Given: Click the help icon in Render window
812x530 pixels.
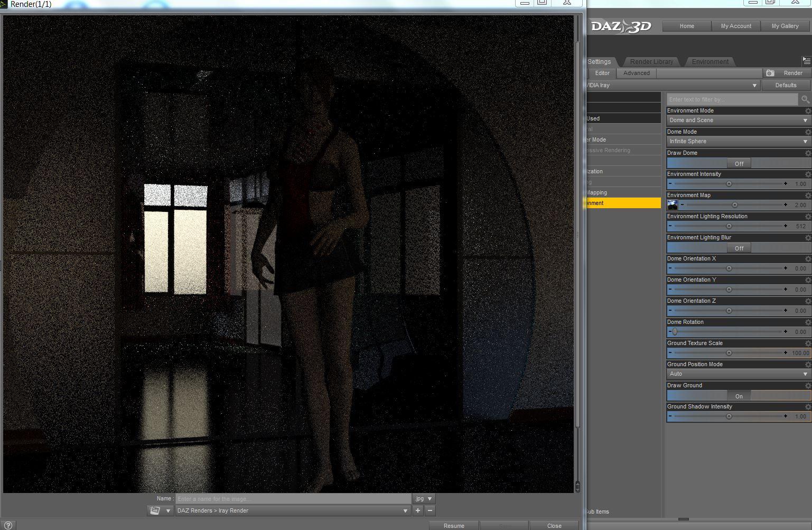Looking at the screenshot, I should (8, 525).
